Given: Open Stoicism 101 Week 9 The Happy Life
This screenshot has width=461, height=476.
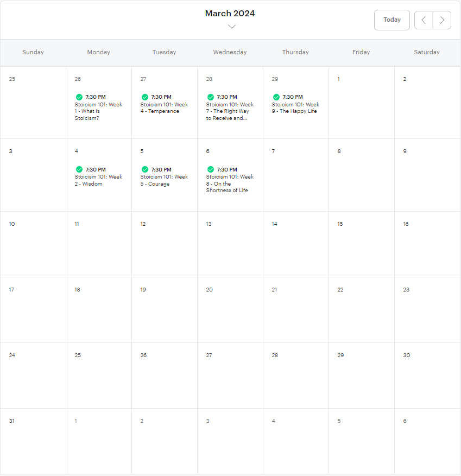Looking at the screenshot, I should coord(295,104).
